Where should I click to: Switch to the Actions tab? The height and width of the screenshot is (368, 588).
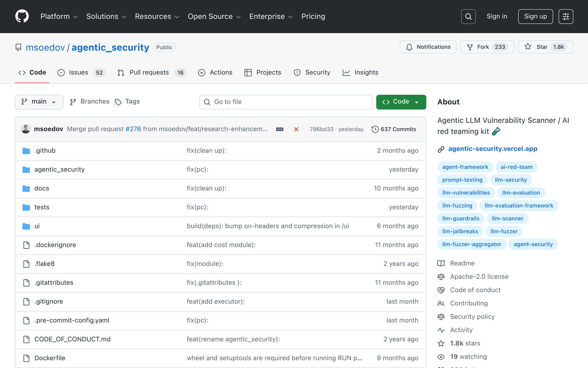point(215,72)
